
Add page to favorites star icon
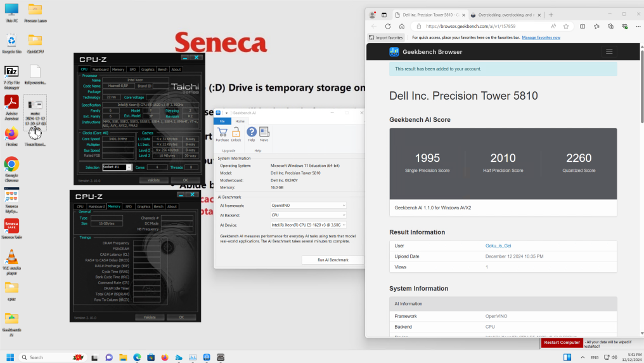566,26
